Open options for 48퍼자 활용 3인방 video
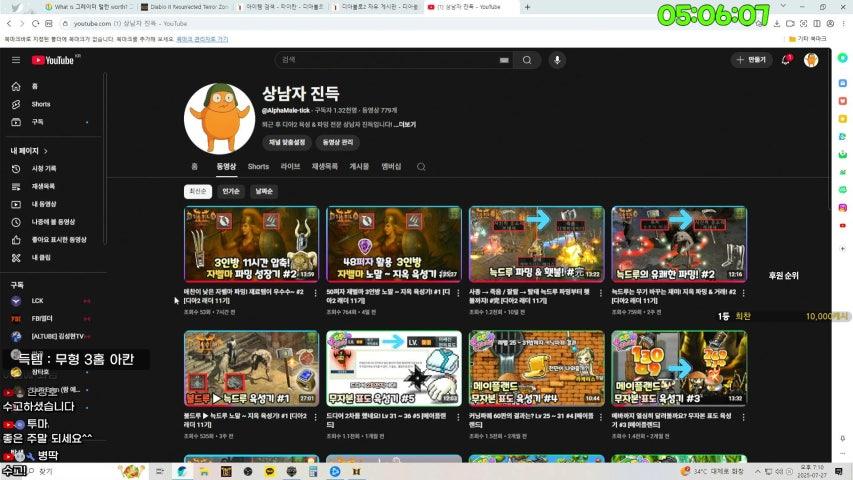 (x=458, y=293)
